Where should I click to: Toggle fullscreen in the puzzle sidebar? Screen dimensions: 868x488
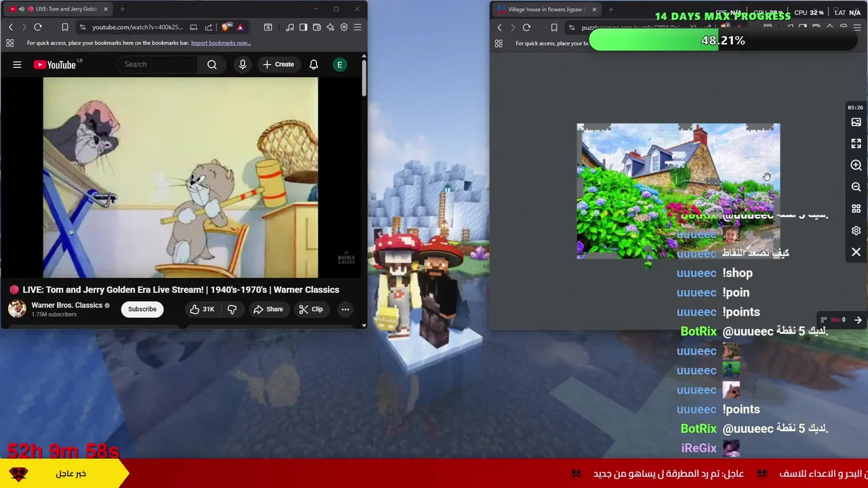pyautogui.click(x=856, y=144)
